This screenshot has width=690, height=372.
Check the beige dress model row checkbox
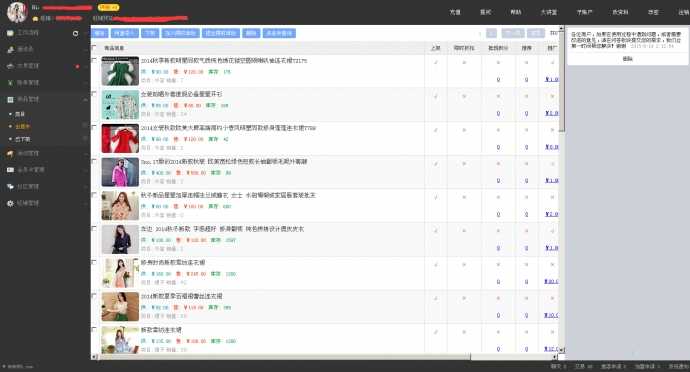[94, 194]
